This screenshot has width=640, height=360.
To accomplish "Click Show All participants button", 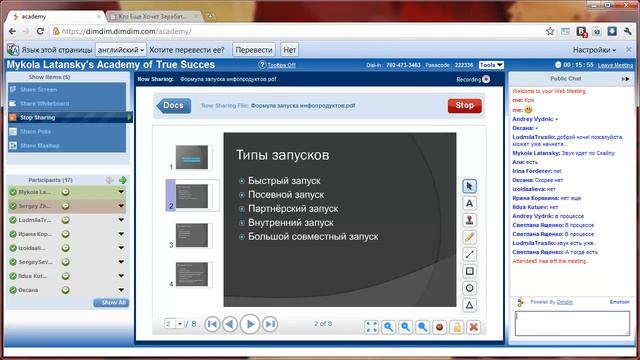I will coord(111,302).
